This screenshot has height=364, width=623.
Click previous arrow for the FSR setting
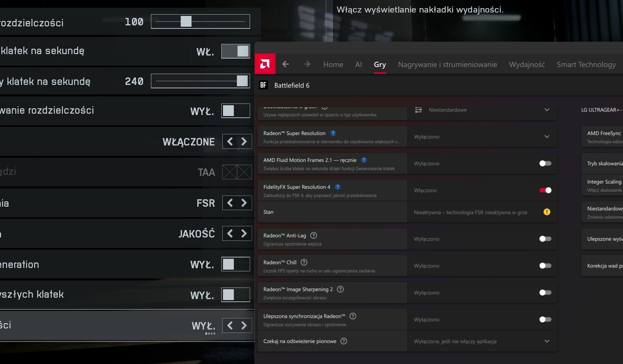(x=230, y=203)
